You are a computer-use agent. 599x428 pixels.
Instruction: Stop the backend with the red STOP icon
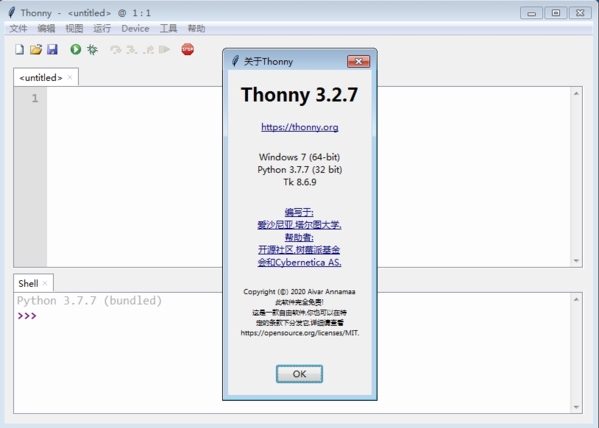pos(188,49)
